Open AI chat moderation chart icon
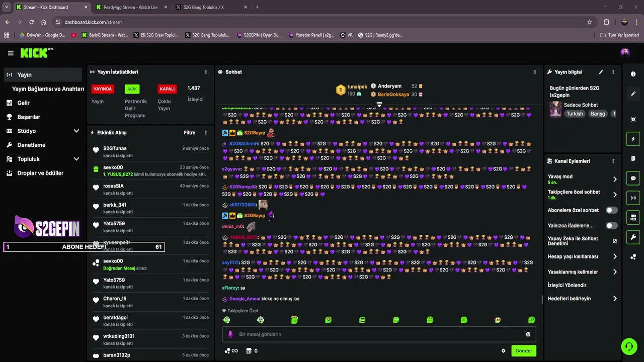Screen dimensions: 644x362 click(x=615, y=241)
